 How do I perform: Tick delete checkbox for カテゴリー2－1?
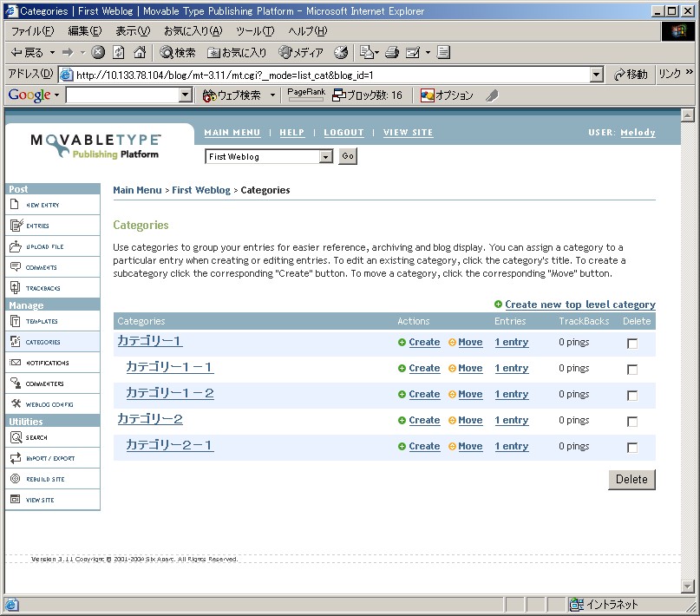point(632,448)
